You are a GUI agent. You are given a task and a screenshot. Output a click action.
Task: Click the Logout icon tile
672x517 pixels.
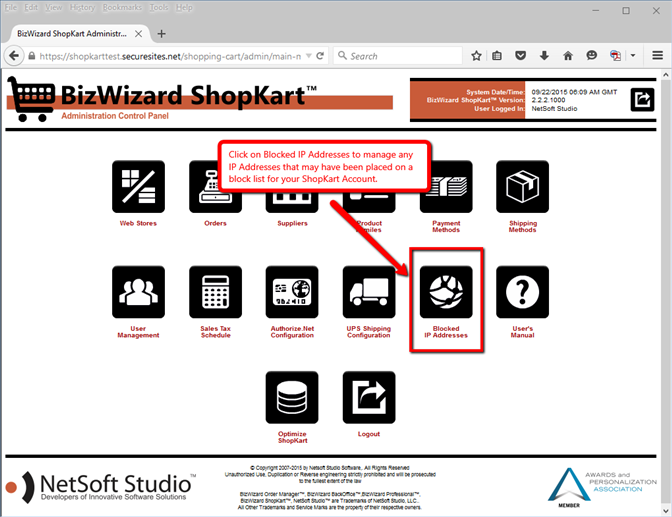point(369,397)
